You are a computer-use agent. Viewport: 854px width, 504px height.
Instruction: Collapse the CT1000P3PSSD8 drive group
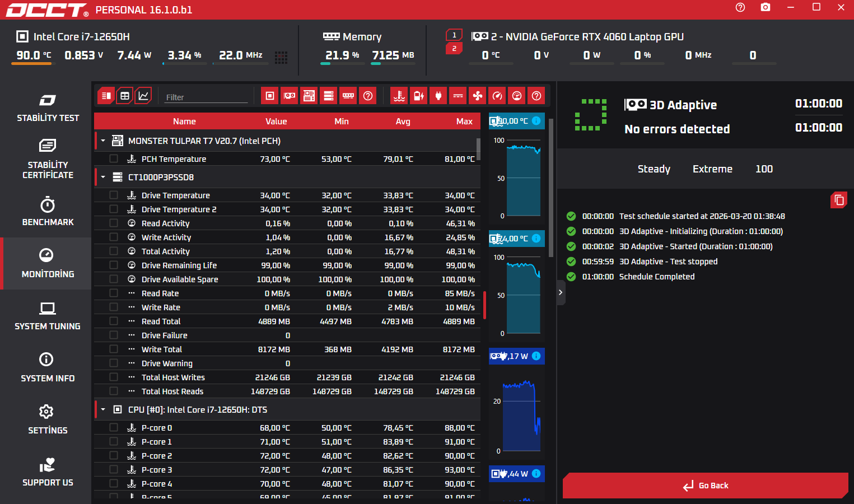click(103, 177)
